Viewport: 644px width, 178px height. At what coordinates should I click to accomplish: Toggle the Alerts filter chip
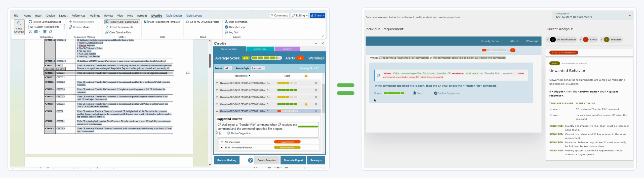tap(589, 39)
